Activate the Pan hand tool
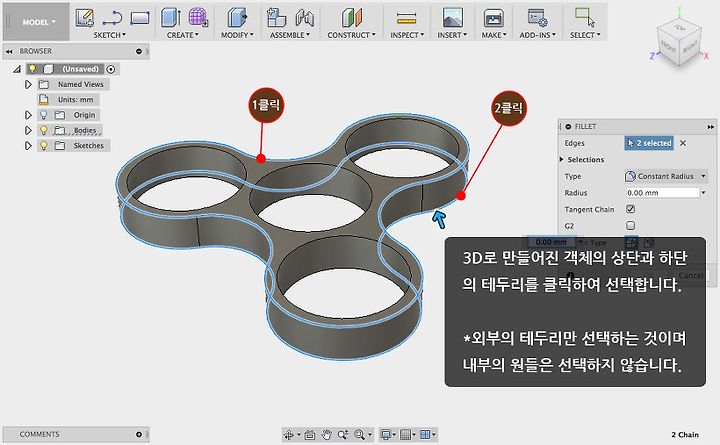720x445 pixels. (x=326, y=434)
